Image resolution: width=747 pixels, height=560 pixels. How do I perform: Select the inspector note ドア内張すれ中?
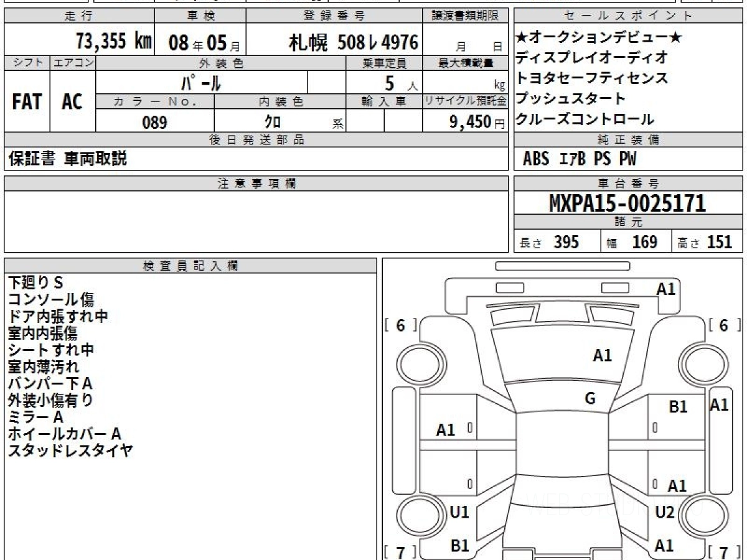coord(58,317)
